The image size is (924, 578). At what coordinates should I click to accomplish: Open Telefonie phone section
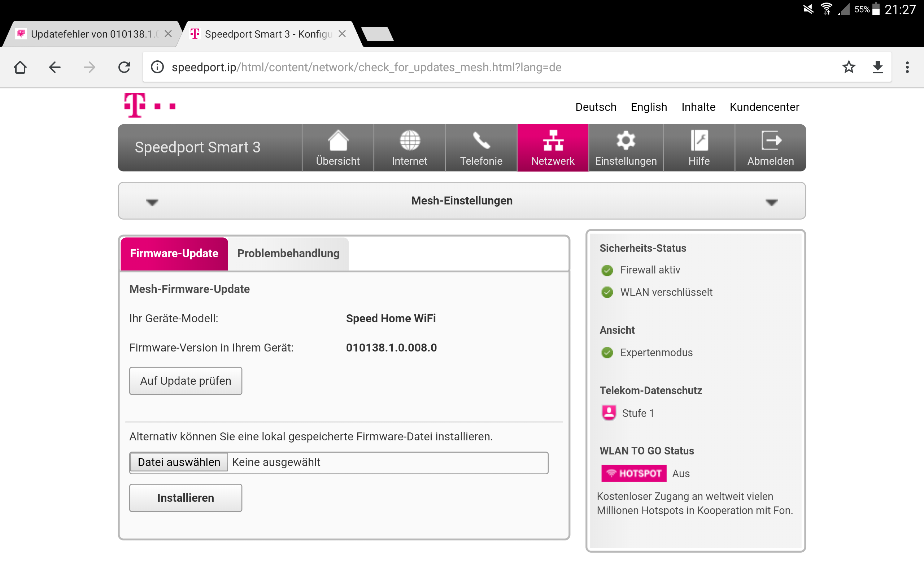click(481, 148)
